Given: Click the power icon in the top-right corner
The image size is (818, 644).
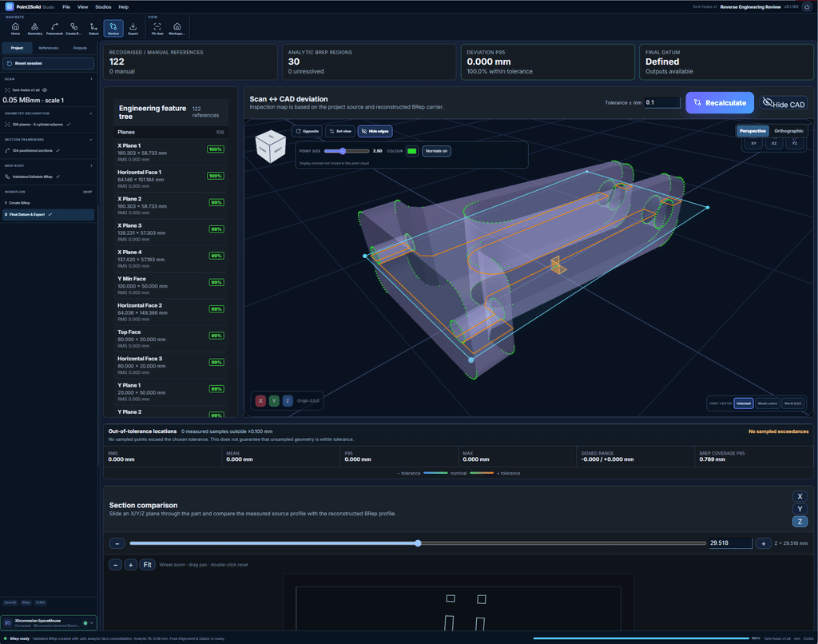Looking at the screenshot, I should [807, 6].
